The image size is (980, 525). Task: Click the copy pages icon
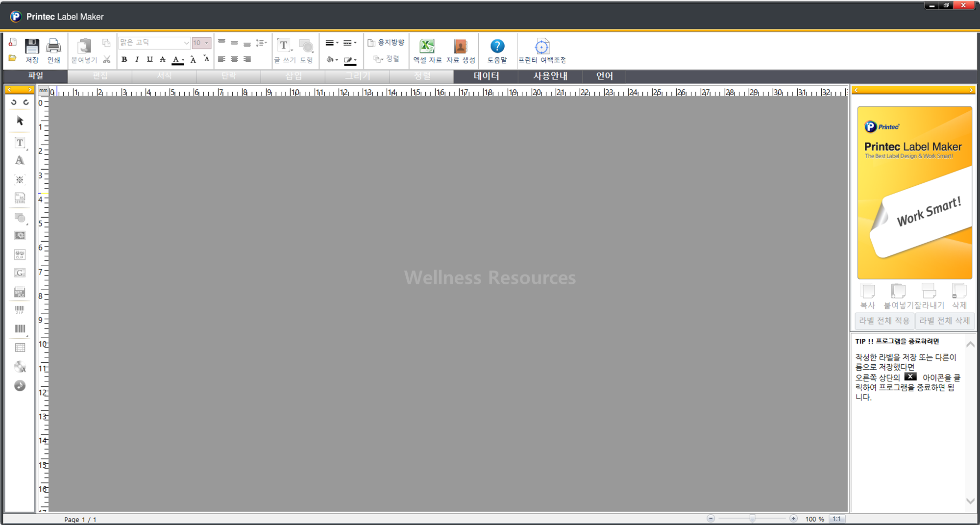[x=106, y=43]
